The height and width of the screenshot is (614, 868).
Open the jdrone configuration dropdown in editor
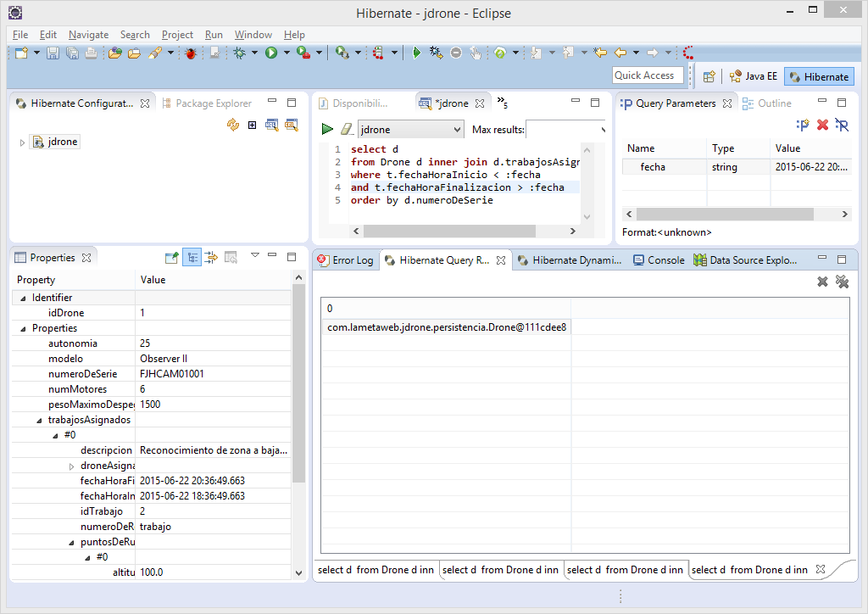(x=457, y=130)
